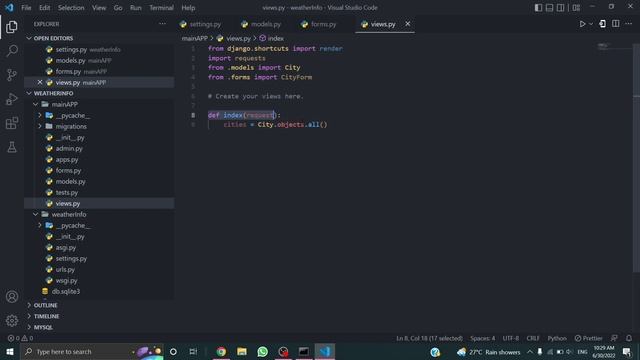Open the Accounts menu icon
This screenshot has width=640, height=360.
pyautogui.click(x=12, y=297)
